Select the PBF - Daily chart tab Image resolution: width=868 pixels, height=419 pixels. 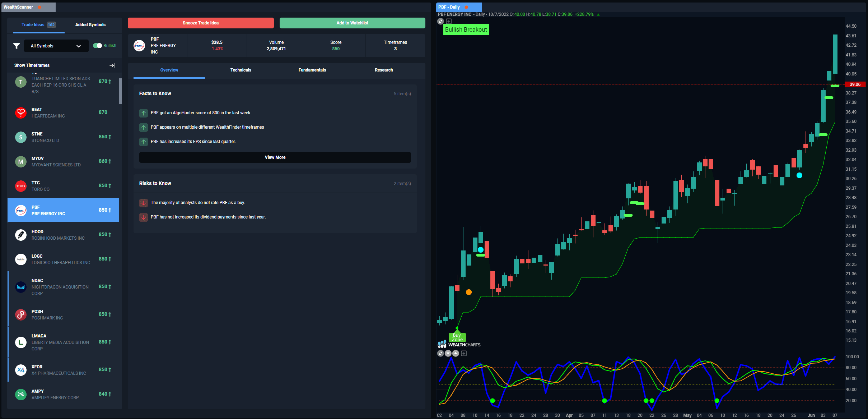pyautogui.click(x=459, y=7)
